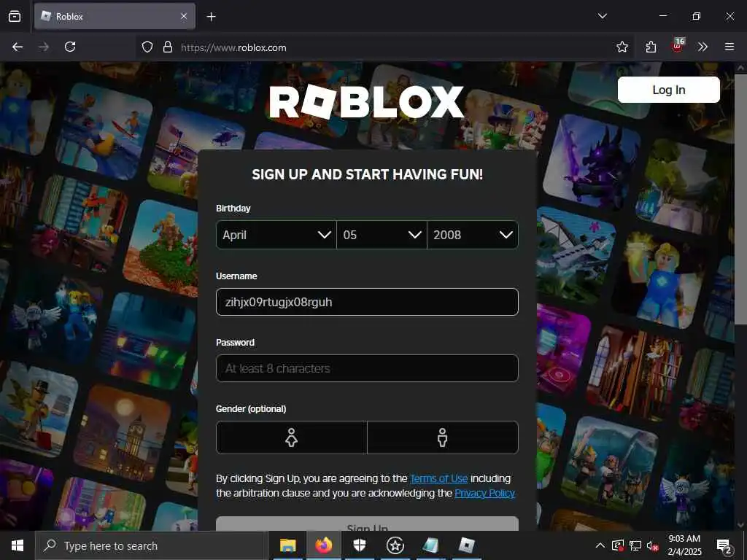
Task: Click the star circle taskbar app icon
Action: (395, 545)
